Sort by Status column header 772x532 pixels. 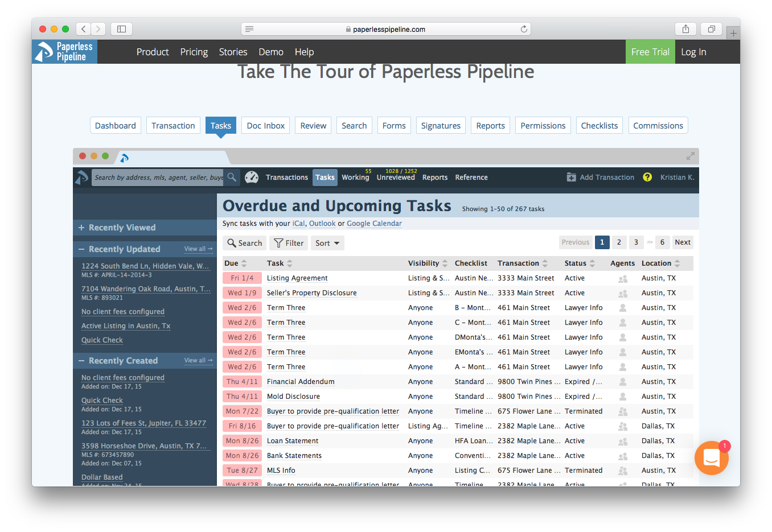click(x=580, y=263)
